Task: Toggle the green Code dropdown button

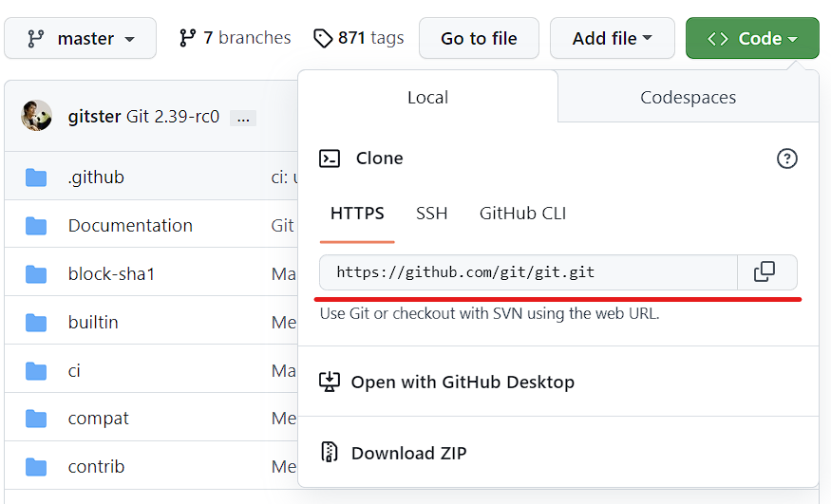Action: coord(752,38)
